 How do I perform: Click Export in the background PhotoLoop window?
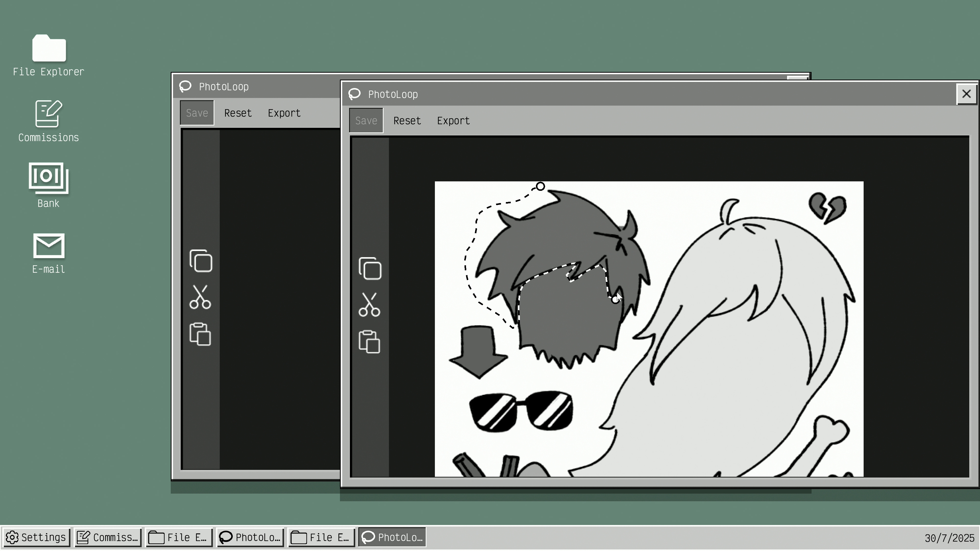[x=284, y=113]
